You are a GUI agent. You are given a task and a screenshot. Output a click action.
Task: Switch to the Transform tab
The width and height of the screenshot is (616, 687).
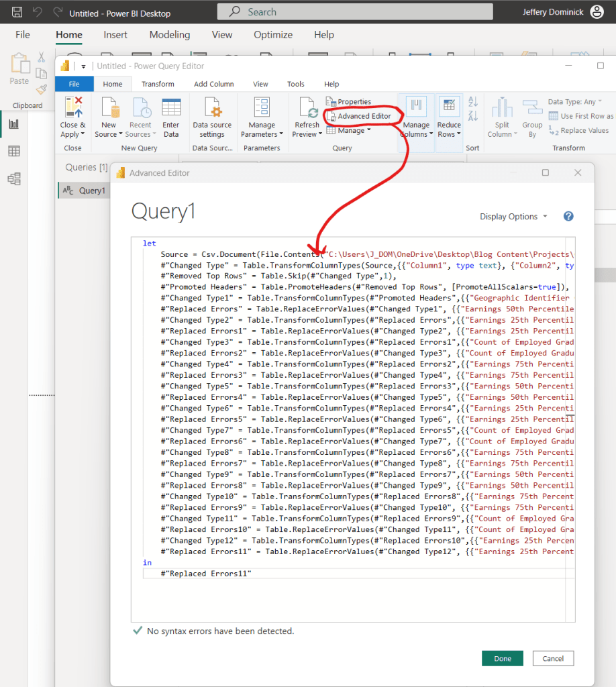(x=158, y=84)
